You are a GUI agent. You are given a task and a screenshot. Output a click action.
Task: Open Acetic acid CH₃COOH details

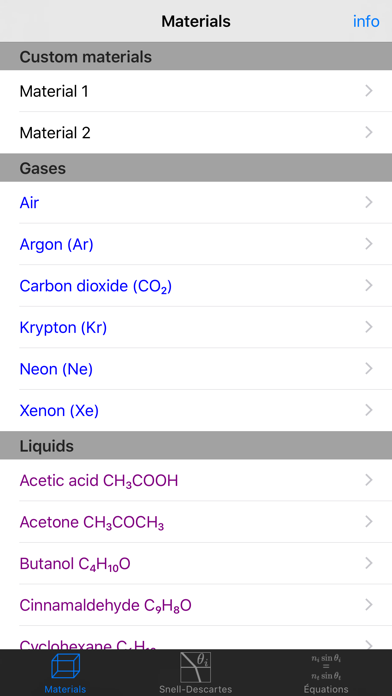(x=196, y=480)
